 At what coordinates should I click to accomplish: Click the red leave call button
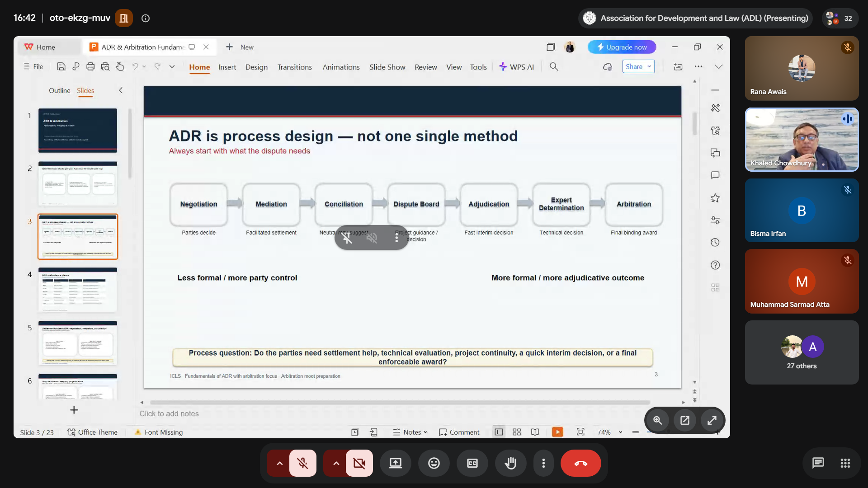click(x=581, y=463)
